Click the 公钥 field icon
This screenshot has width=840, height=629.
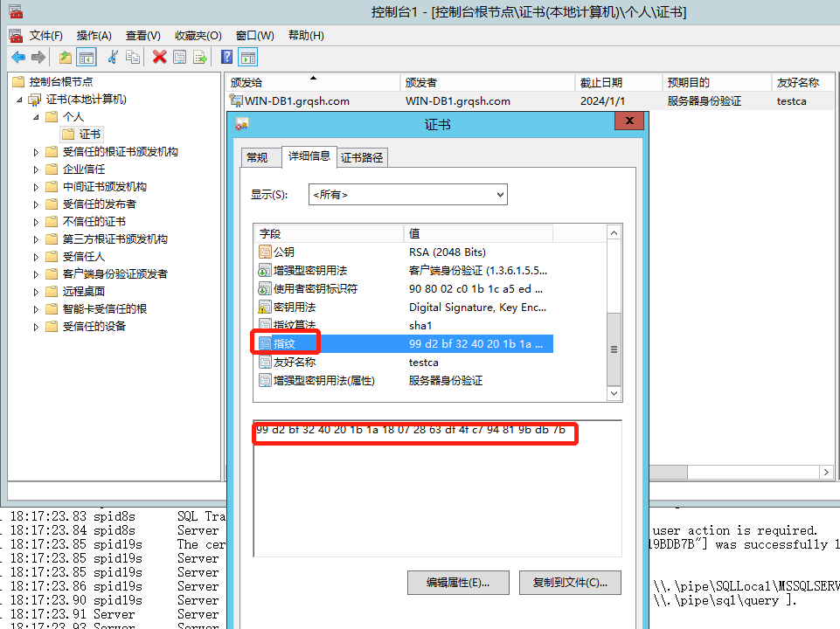pyautogui.click(x=265, y=252)
